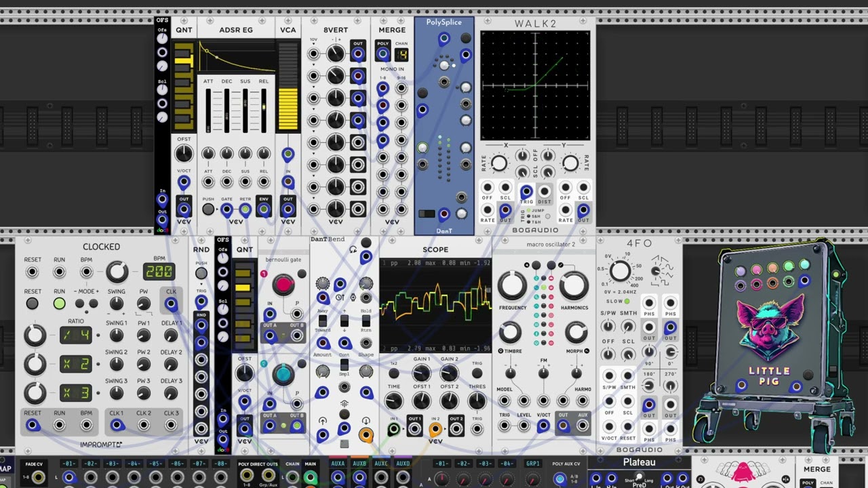
Task: Click the /4 ratio display on Clocked
Action: click(76, 335)
